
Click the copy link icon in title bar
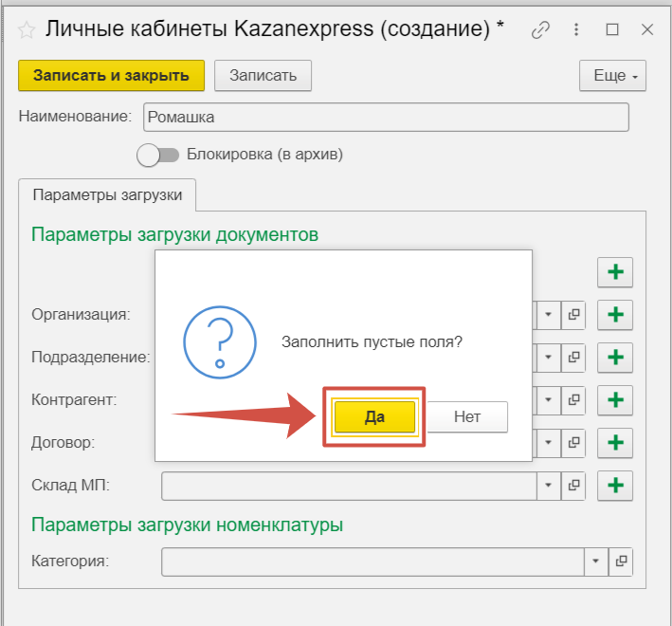click(x=540, y=29)
